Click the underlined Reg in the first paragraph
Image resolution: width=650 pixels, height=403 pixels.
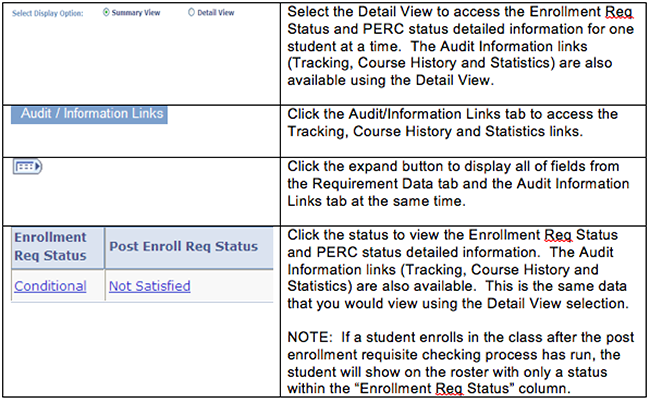(x=618, y=12)
